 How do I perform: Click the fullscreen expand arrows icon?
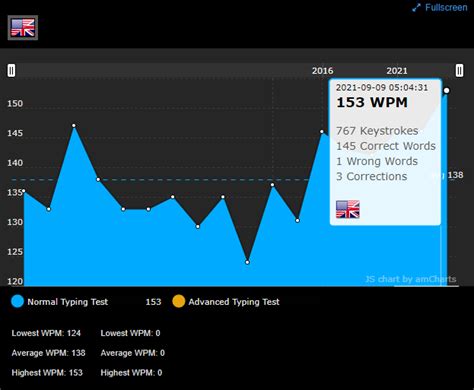pos(416,8)
